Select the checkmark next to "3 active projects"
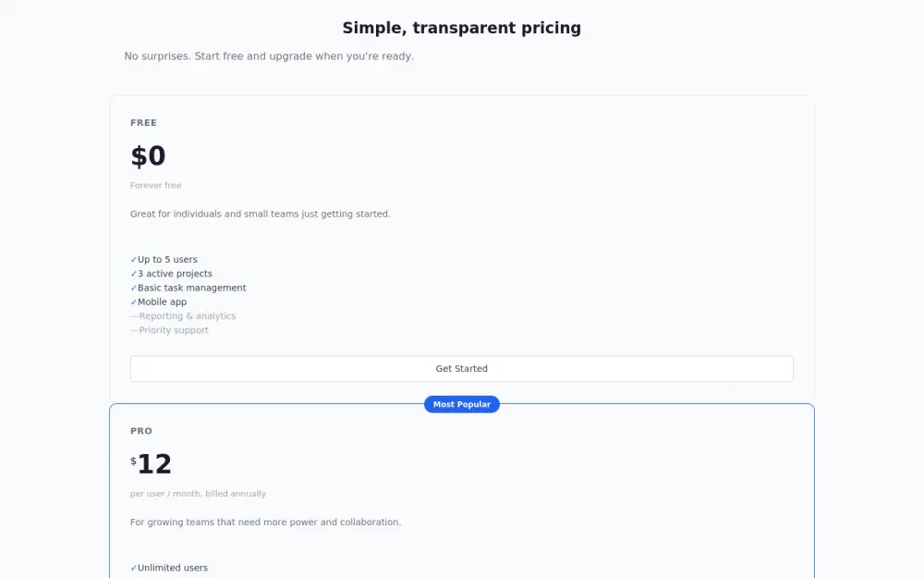The width and height of the screenshot is (924, 578). (134, 273)
